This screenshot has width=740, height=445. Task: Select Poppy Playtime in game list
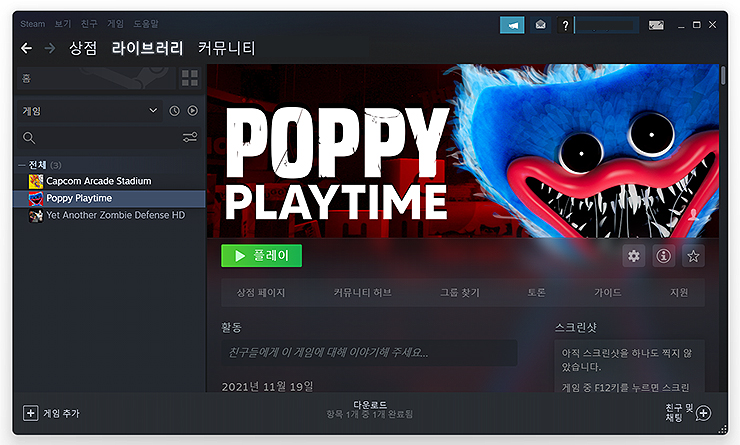pyautogui.click(x=79, y=198)
